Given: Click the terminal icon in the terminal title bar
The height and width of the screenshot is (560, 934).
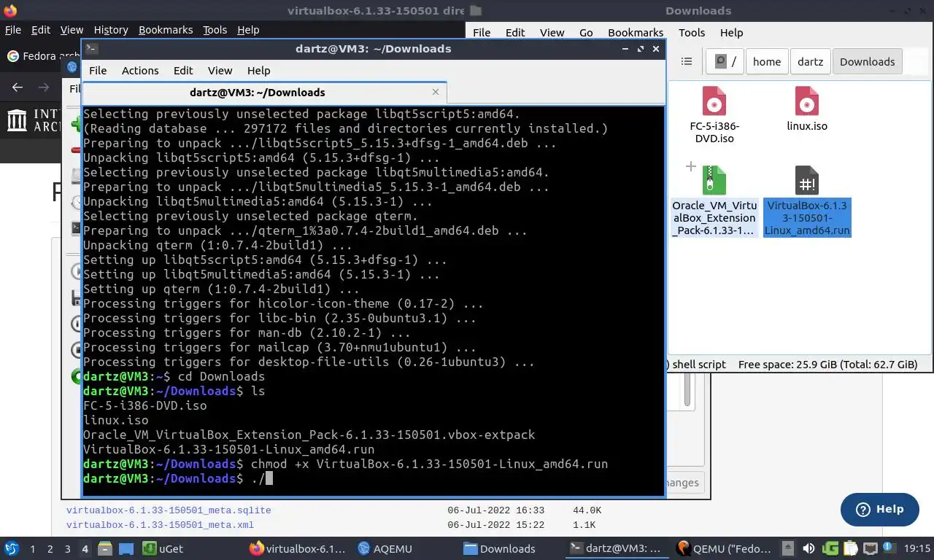Looking at the screenshot, I should tap(91, 49).
